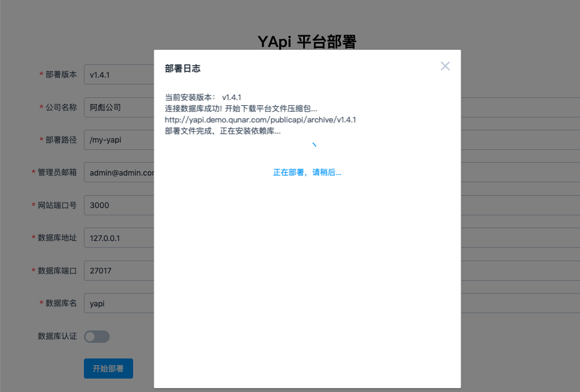This screenshot has height=392, width=580.
Task: Enable the 数据库认证 switch
Action: click(96, 336)
